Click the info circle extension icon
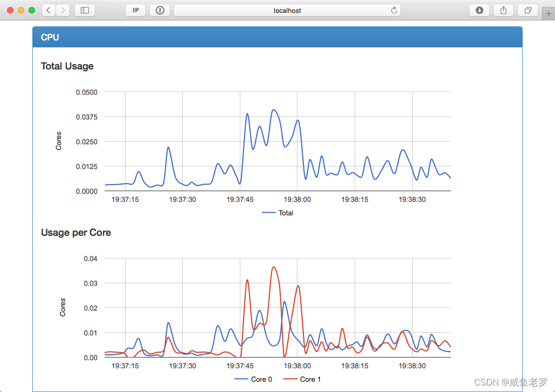This screenshot has height=392, width=555. click(x=159, y=10)
